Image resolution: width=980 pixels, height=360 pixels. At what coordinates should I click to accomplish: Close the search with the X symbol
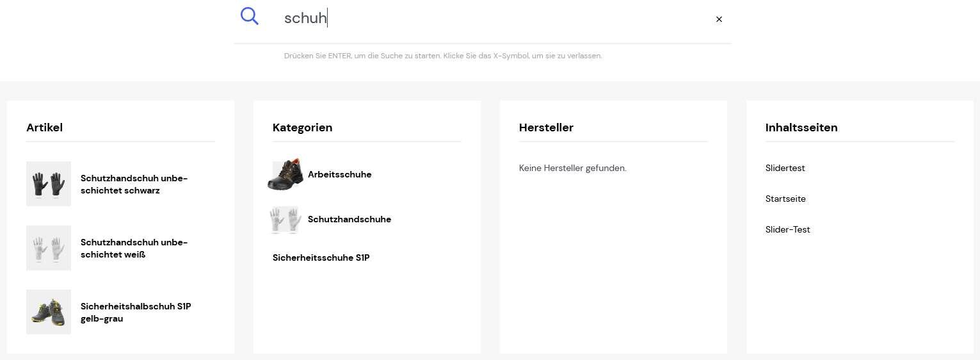click(x=719, y=19)
